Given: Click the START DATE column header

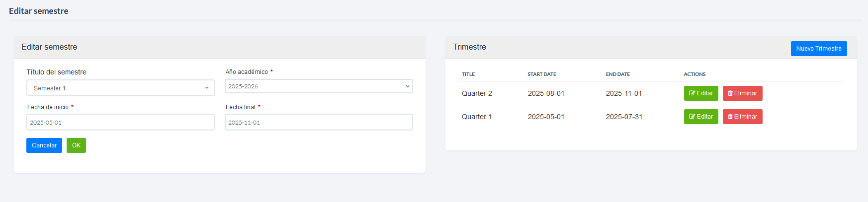Looking at the screenshot, I should coord(542,74).
